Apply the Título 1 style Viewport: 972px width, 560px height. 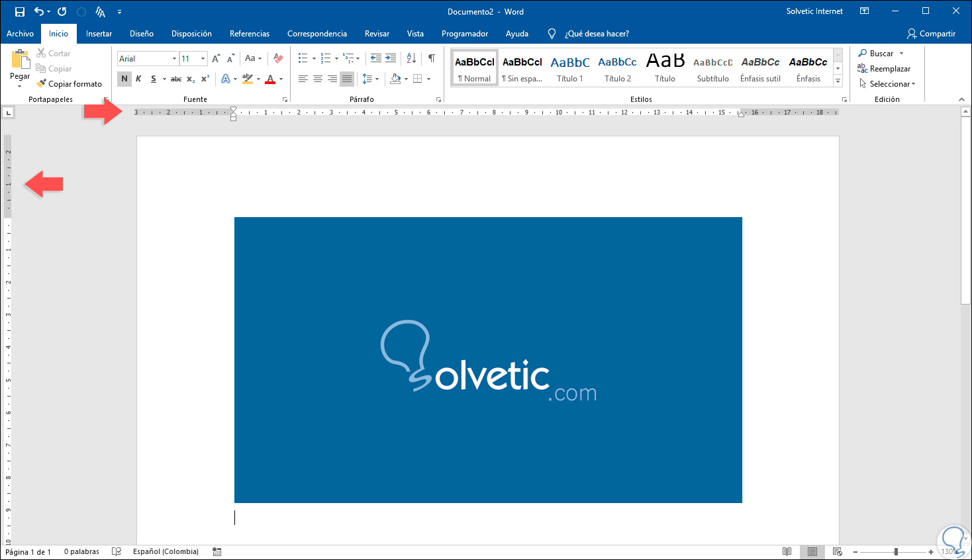(x=570, y=68)
